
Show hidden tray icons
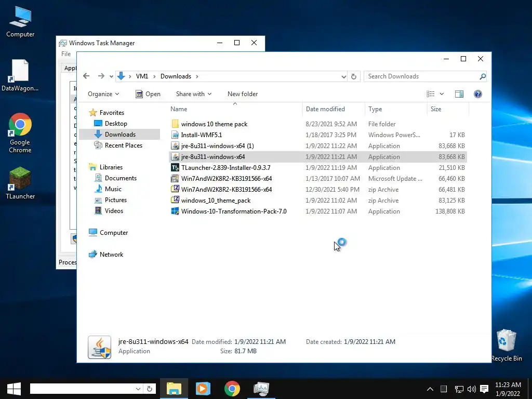[x=430, y=389]
